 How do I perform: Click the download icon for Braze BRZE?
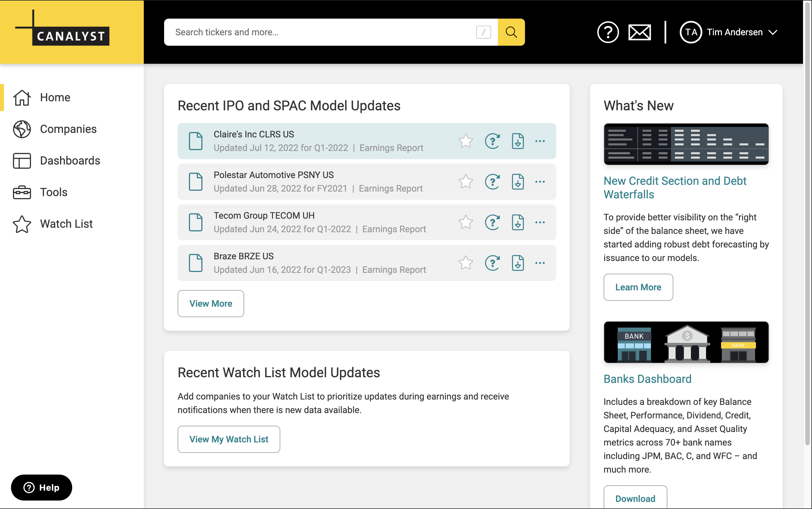point(518,263)
